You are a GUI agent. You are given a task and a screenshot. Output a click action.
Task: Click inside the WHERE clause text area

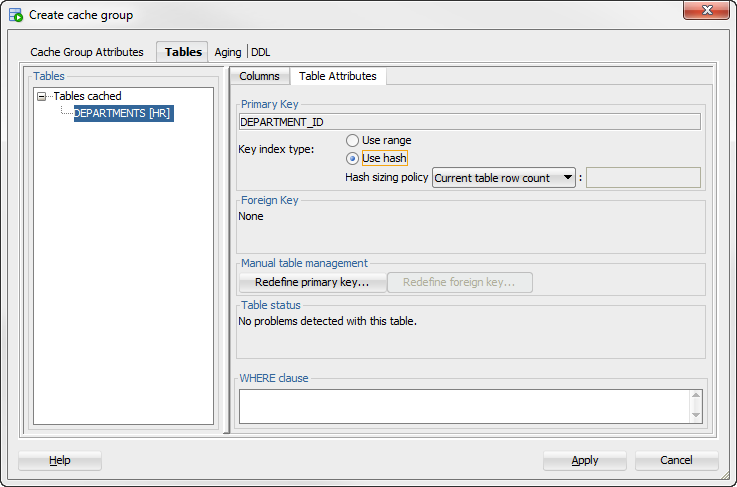tap(464, 406)
